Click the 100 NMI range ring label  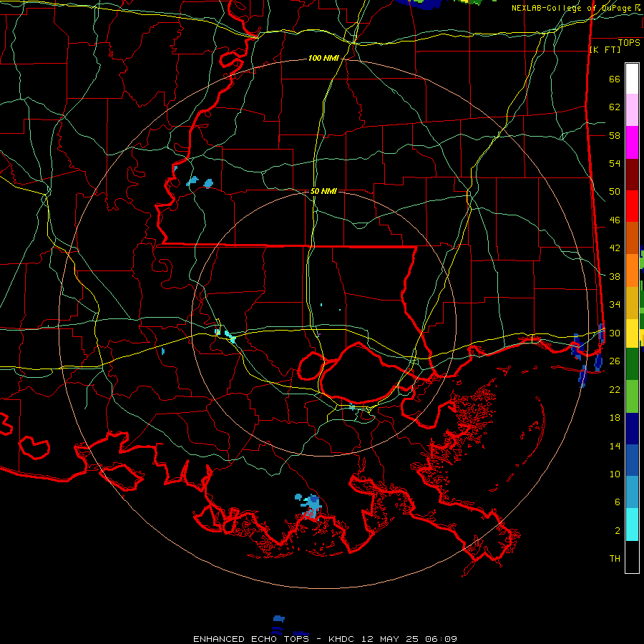(323, 59)
